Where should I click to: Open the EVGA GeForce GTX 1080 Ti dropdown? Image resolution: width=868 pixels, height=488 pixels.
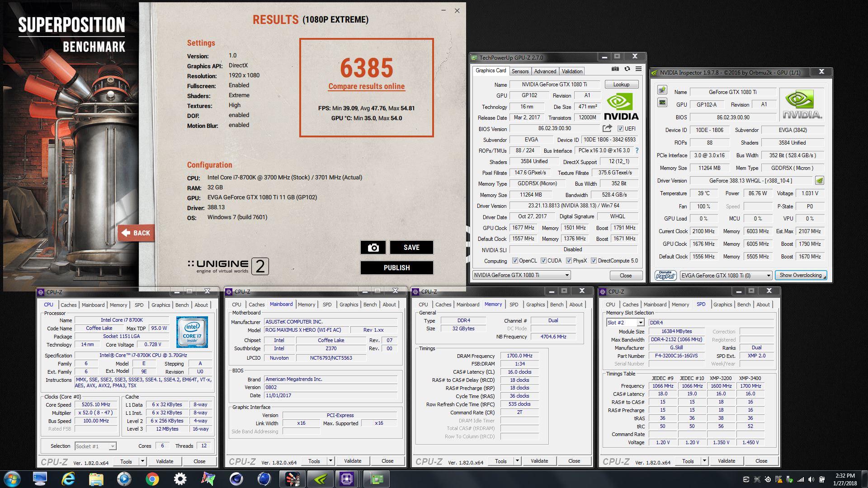tap(726, 276)
